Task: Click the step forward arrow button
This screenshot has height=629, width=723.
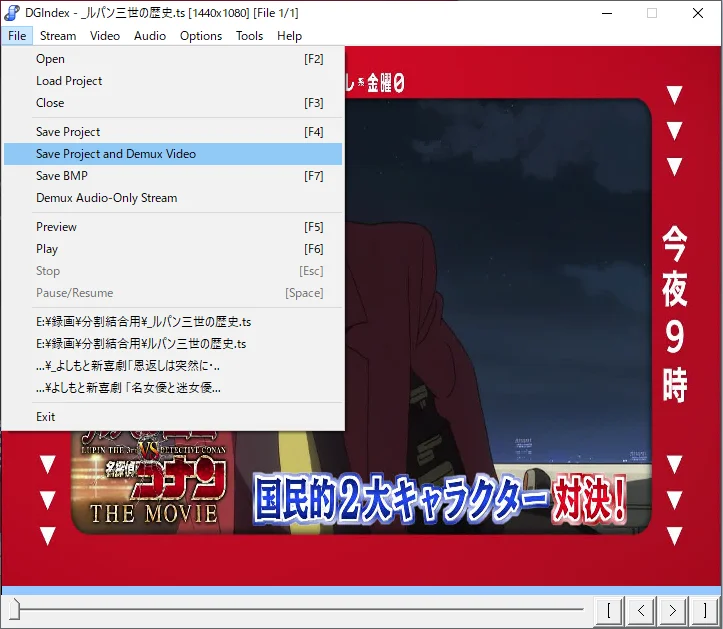Action: pyautogui.click(x=673, y=609)
